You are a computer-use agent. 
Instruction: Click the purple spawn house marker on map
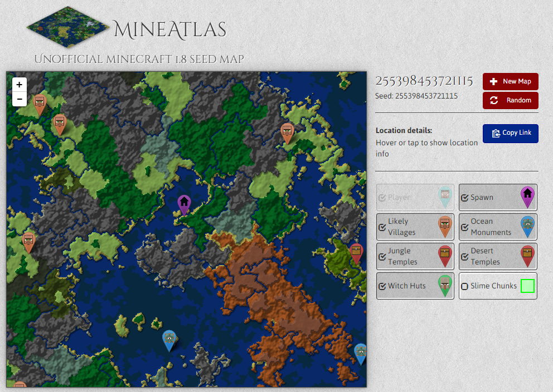184,205
